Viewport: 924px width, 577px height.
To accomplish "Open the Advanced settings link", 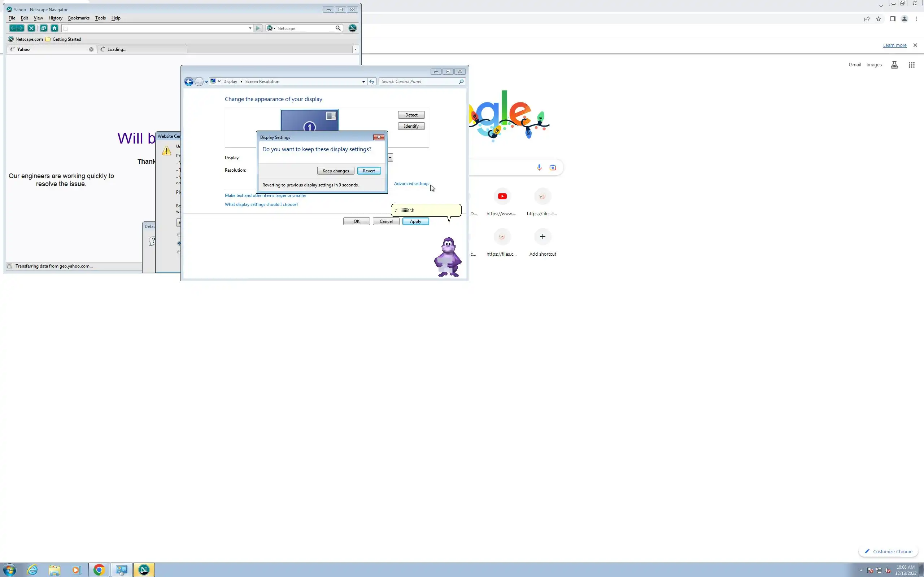I will coord(411,184).
